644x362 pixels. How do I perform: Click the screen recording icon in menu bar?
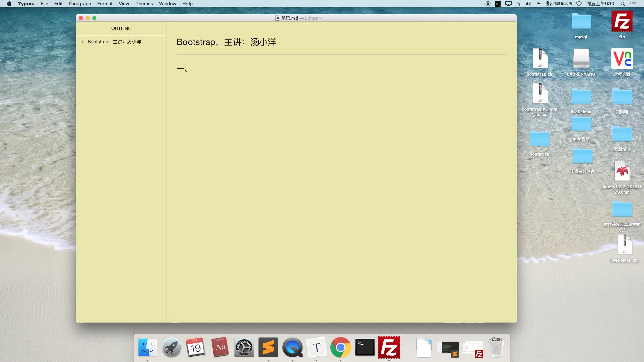click(488, 4)
